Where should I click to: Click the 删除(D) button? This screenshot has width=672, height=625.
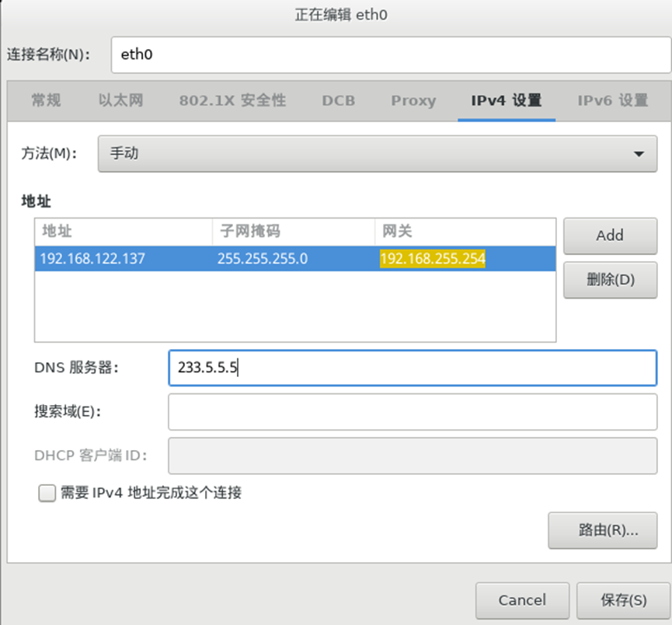[610, 280]
